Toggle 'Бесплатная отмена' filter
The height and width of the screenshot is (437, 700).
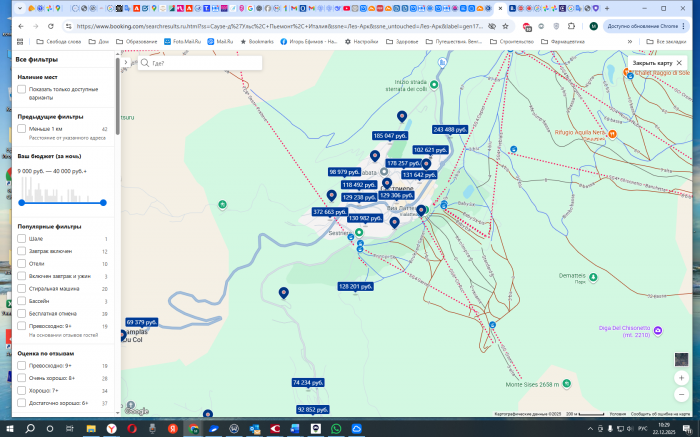click(x=22, y=312)
